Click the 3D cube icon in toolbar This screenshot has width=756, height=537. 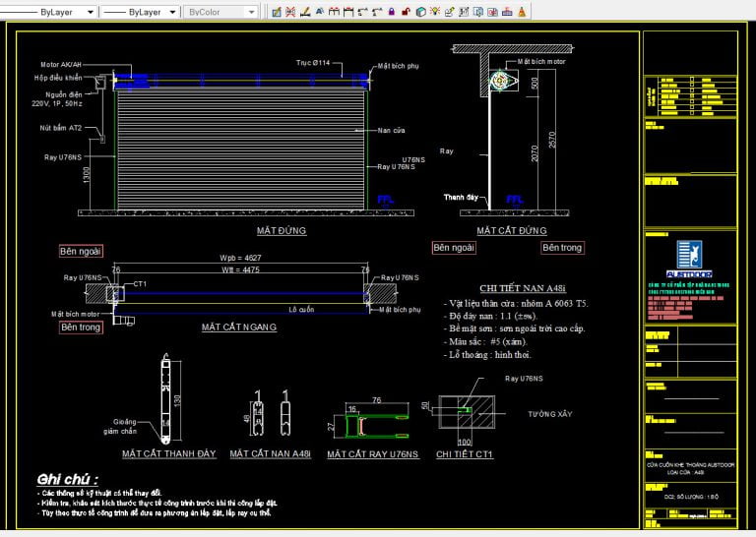click(420, 12)
